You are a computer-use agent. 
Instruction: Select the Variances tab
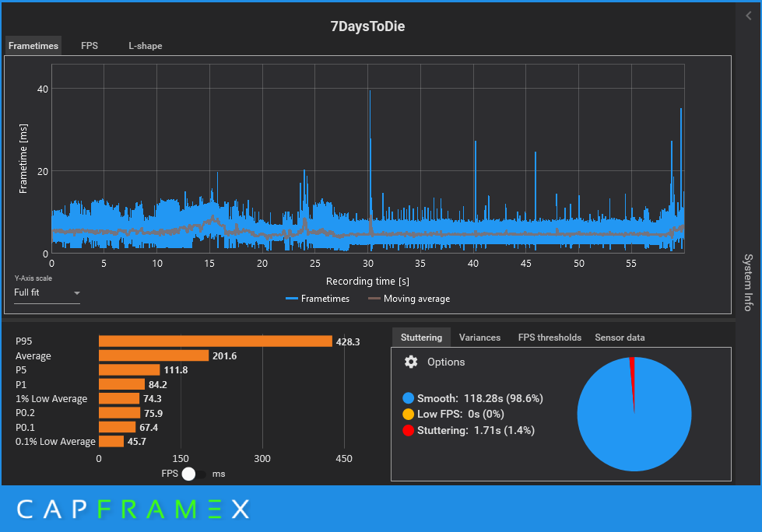[479, 338]
